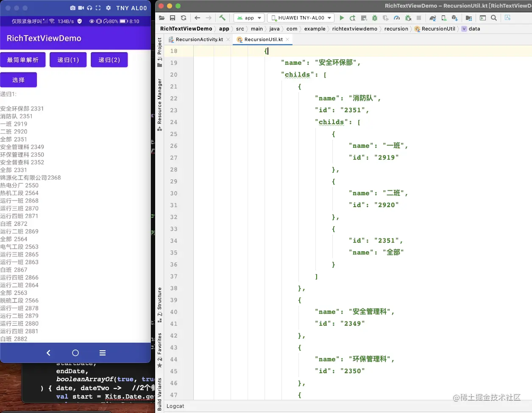Click the Sync/Reload from disk icon
This screenshot has width=532, height=413.
pyautogui.click(x=184, y=18)
